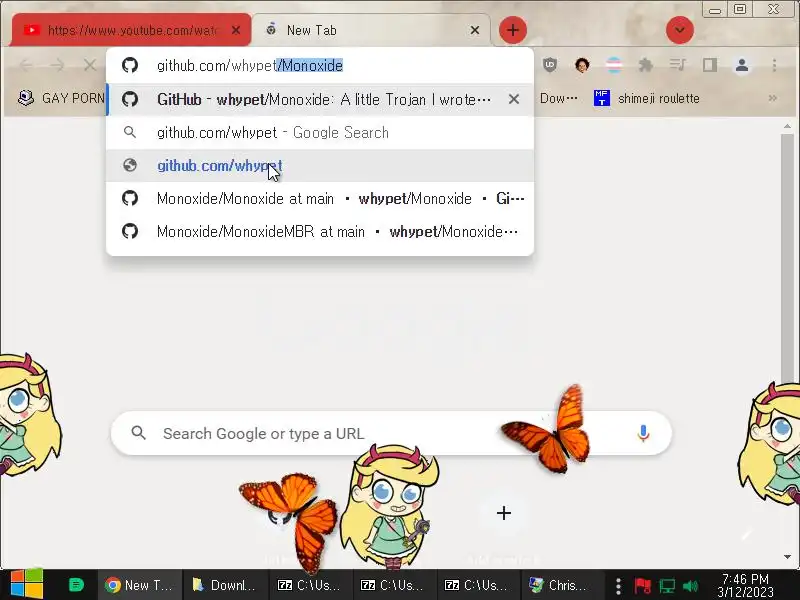Click the address bar URL text
This screenshot has width=800, height=600.
(x=250, y=65)
